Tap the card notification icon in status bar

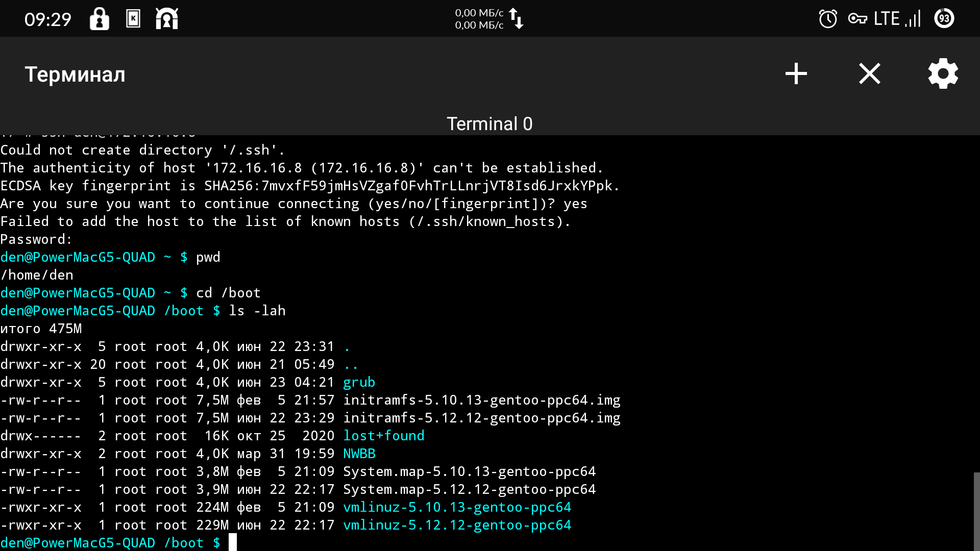[133, 19]
